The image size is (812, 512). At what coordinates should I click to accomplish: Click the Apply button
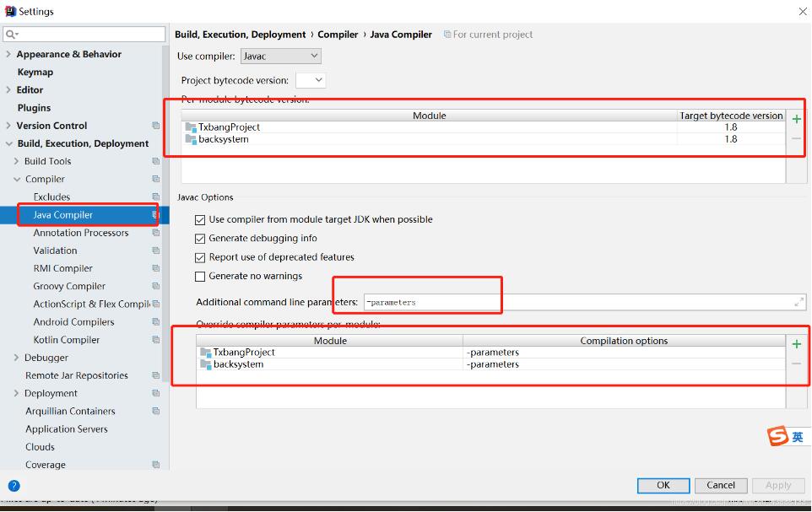(778, 485)
